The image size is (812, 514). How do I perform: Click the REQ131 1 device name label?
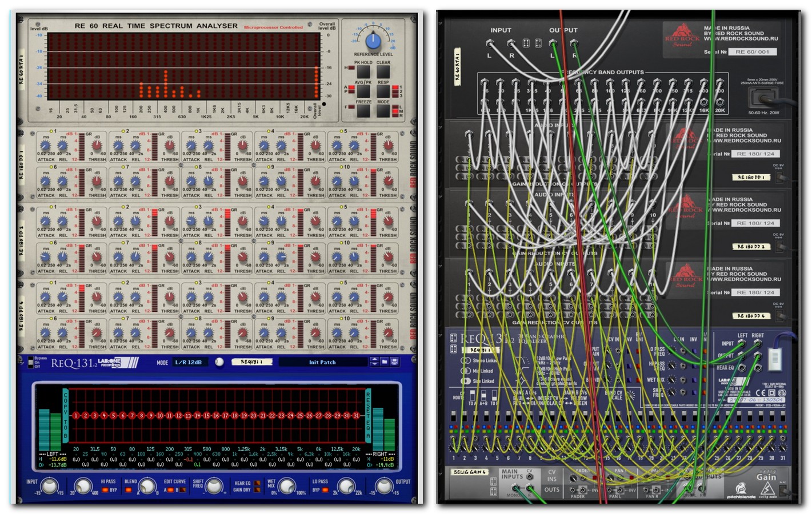coord(251,362)
